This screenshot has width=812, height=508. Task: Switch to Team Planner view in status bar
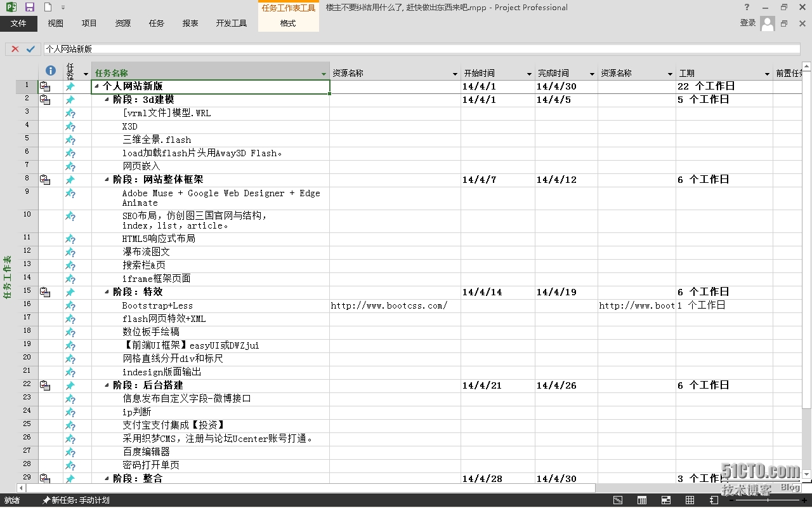pyautogui.click(x=666, y=500)
